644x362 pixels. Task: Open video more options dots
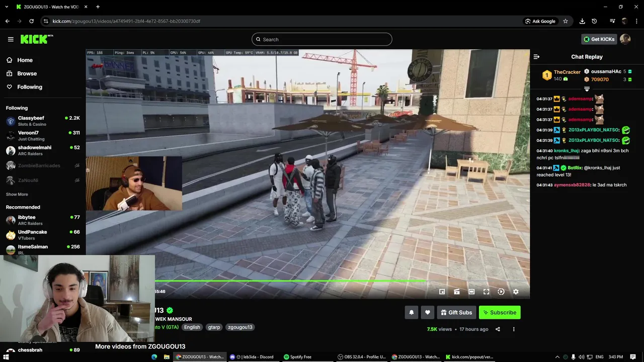coord(514,329)
